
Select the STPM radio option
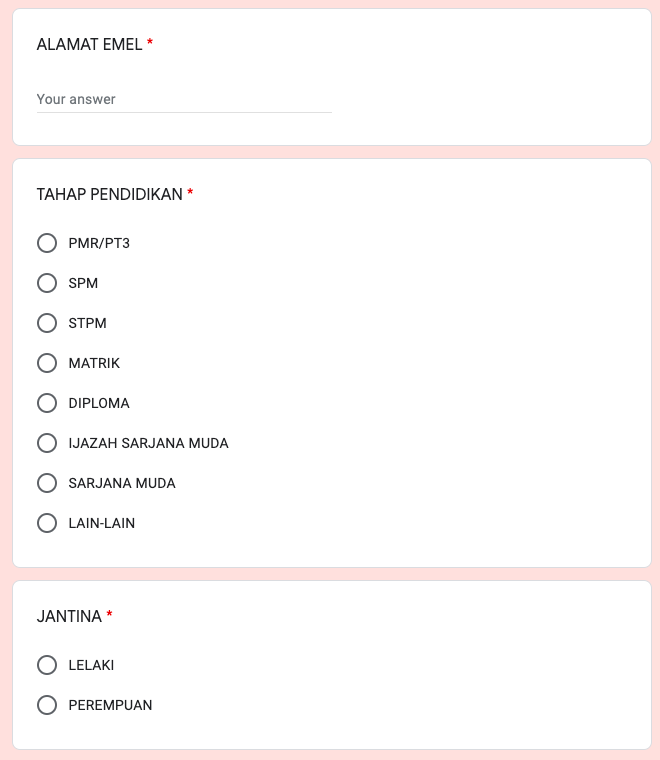(47, 323)
